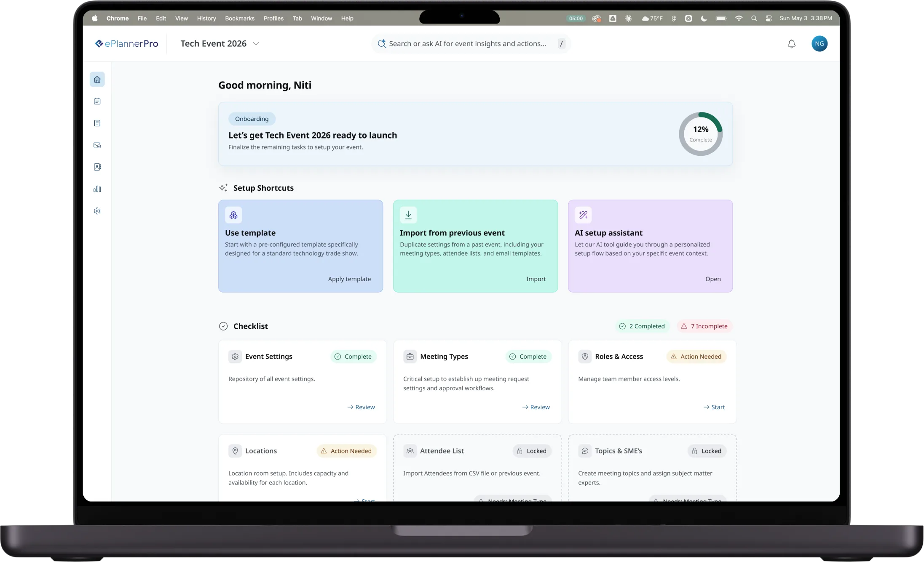Click Locations Action Needed badge
924x562 pixels.
[x=346, y=451]
